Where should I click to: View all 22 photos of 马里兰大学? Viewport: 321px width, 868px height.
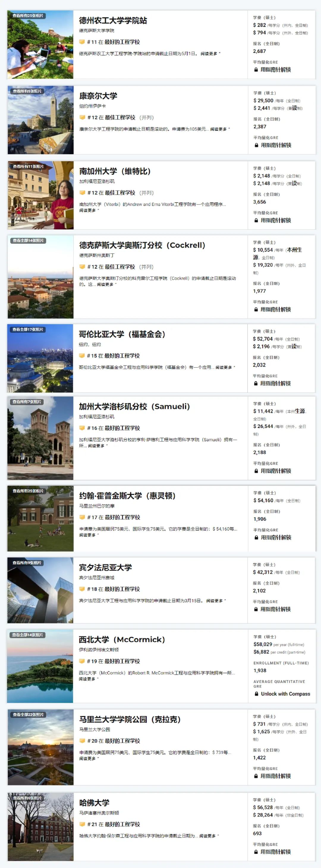pos(28,715)
